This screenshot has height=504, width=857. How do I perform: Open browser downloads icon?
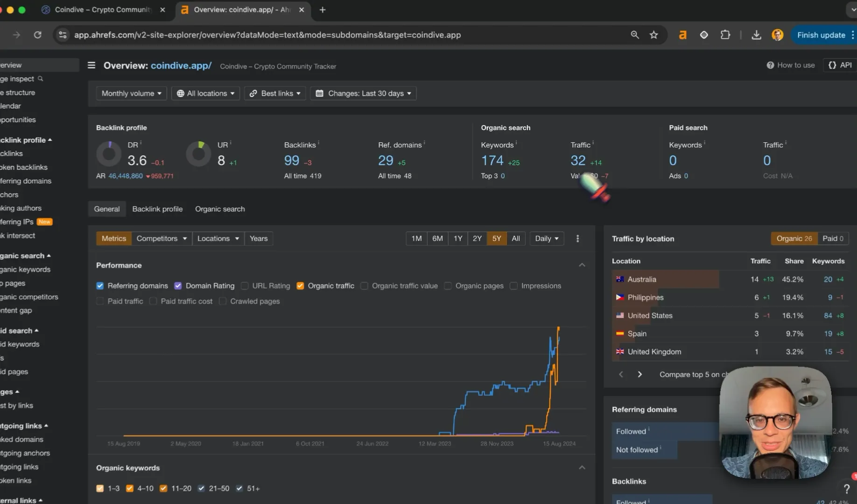pyautogui.click(x=756, y=35)
